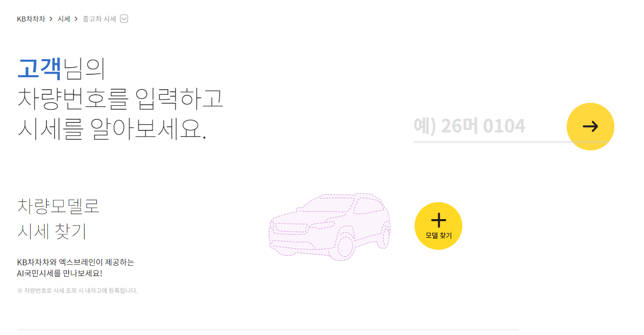Click the KB차차차 breadcrumb link

pyautogui.click(x=31, y=19)
